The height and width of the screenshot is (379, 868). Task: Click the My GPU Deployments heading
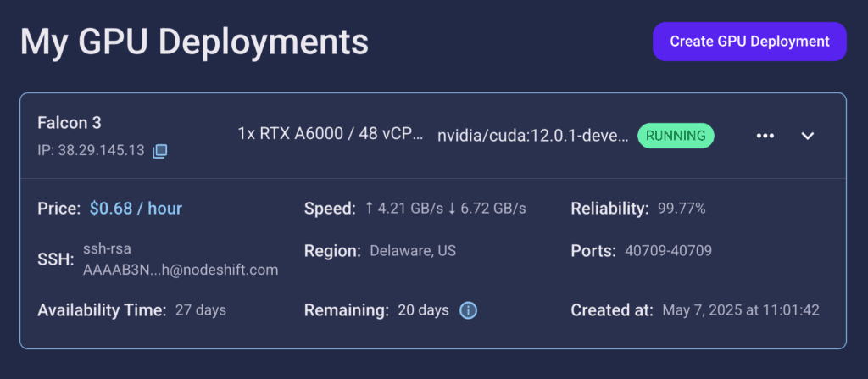click(x=194, y=42)
